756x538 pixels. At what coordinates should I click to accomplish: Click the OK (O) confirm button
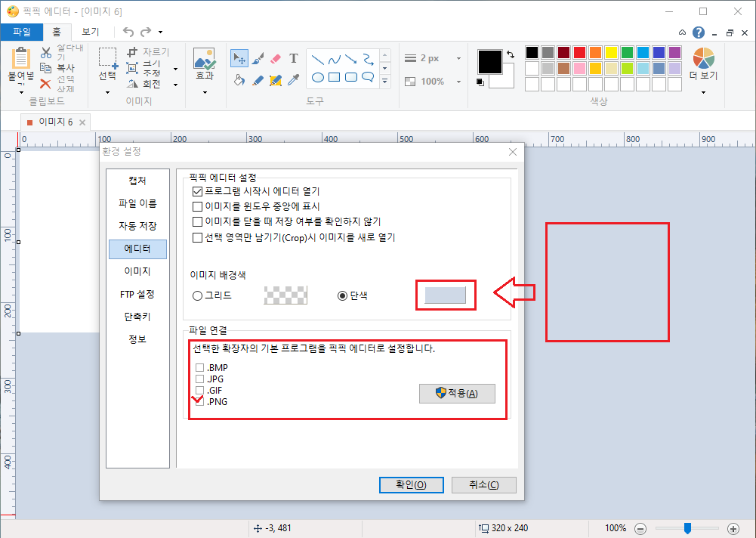pyautogui.click(x=412, y=485)
